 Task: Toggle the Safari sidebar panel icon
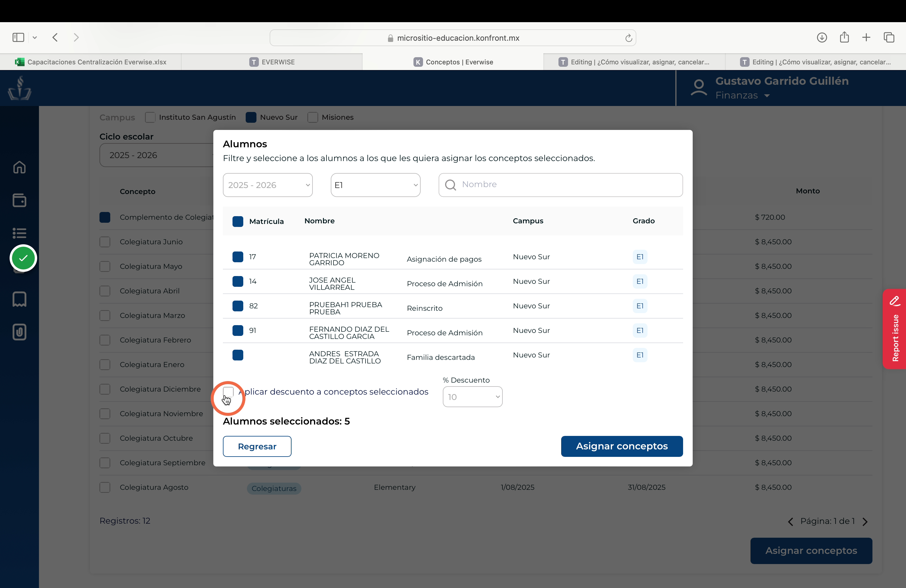coord(18,37)
